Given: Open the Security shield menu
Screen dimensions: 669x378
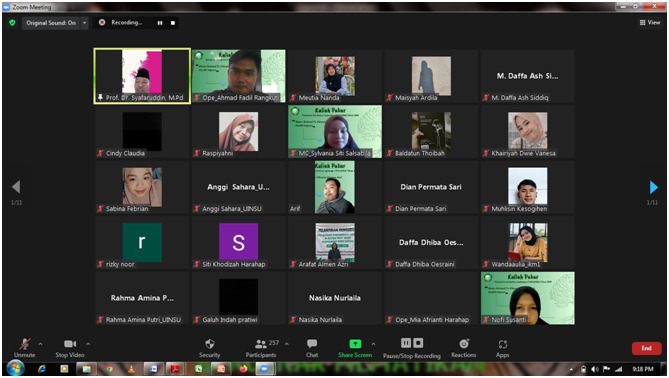Looking at the screenshot, I should point(209,348).
